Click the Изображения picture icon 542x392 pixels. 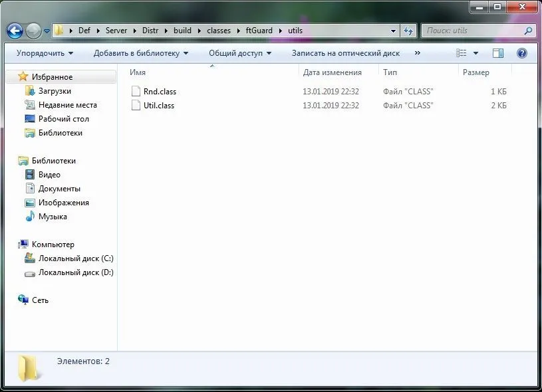30,203
